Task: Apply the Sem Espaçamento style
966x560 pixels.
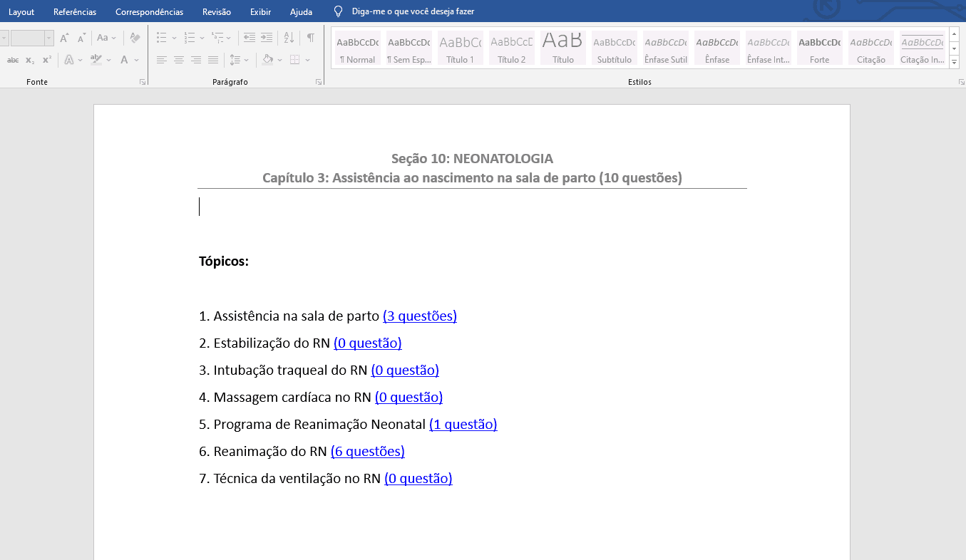Action: 409,48
